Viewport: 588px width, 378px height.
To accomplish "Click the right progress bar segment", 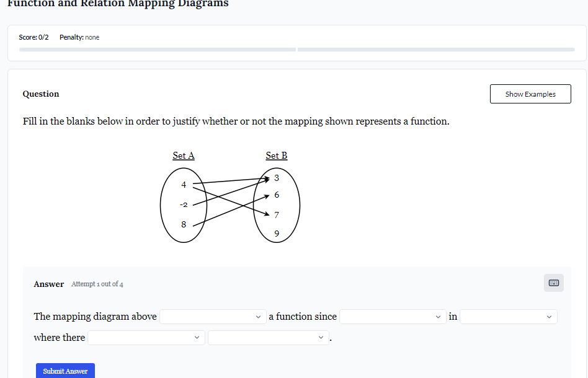I will point(436,48).
